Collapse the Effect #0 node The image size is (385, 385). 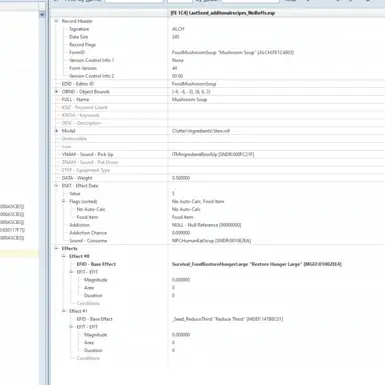63,256
